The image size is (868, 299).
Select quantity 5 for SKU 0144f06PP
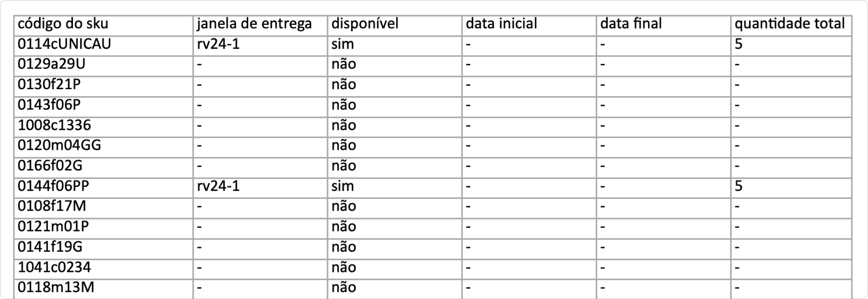738,186
